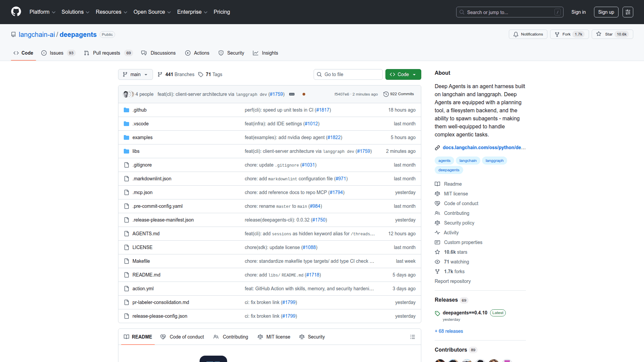644x362 pixels.
Task: Expand the Platform menu in header
Action: tap(42, 12)
